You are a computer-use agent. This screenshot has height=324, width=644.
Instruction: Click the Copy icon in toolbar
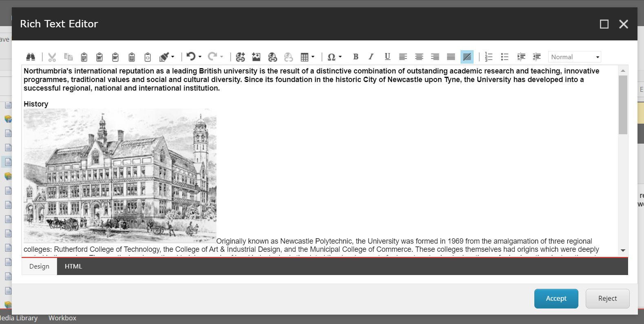68,57
